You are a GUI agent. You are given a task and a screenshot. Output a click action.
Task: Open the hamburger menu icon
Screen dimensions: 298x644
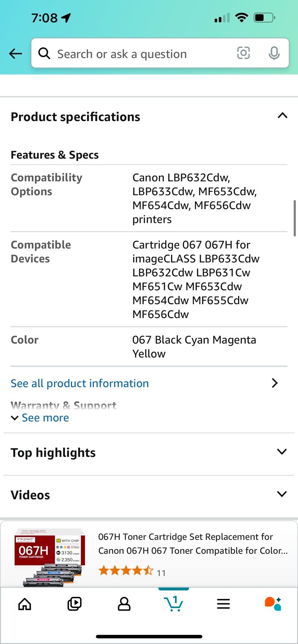coord(223,604)
